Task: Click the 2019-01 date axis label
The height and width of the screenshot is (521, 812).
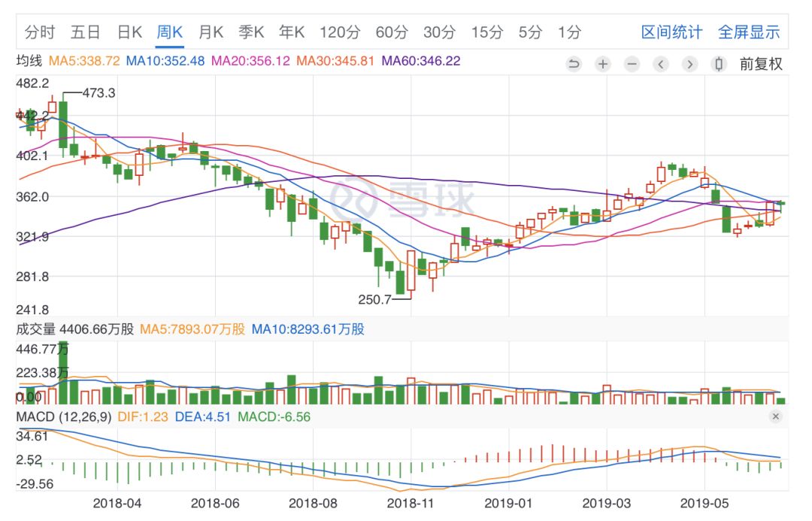Action: [508, 504]
